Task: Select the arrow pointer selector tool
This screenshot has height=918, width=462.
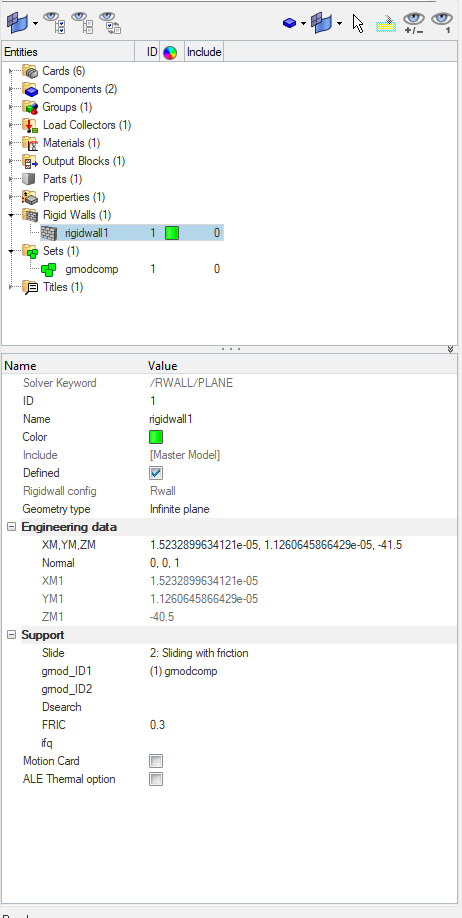Action: point(358,23)
